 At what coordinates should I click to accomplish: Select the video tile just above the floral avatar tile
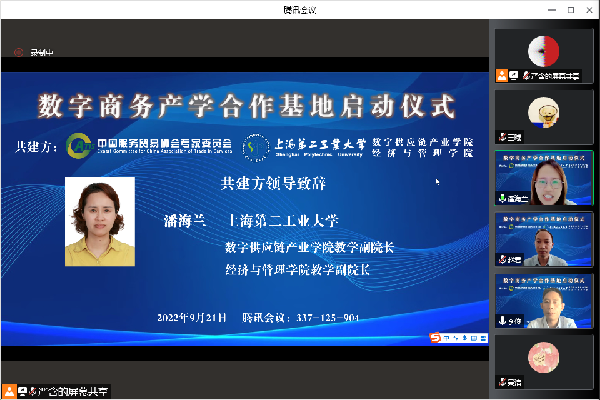(x=544, y=301)
